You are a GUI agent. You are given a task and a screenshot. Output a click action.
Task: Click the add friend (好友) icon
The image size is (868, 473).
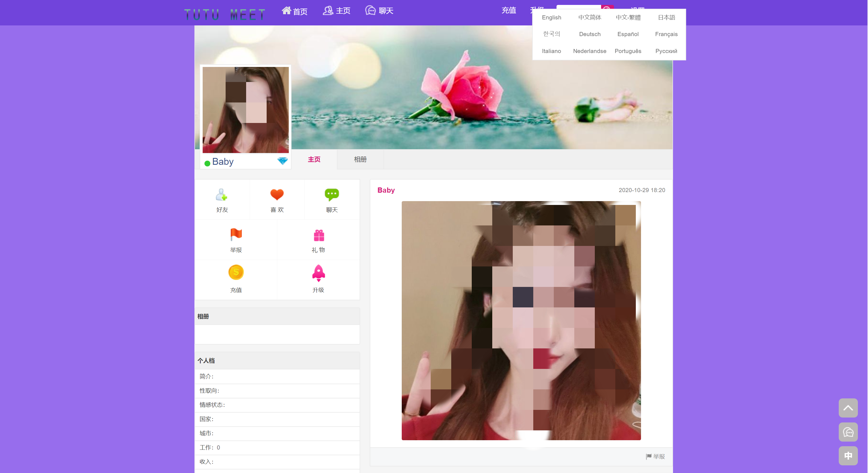pos(222,195)
